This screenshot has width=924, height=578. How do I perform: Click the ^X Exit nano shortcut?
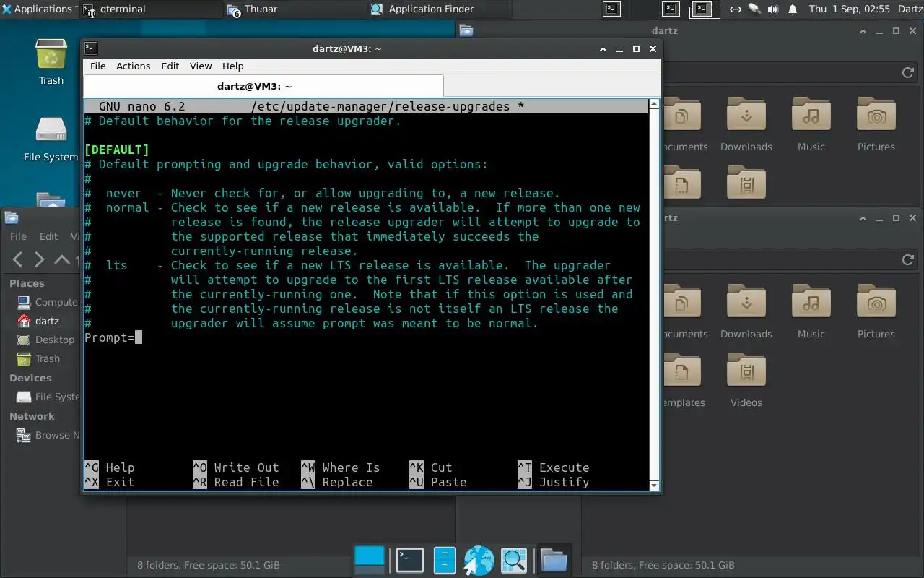tap(110, 482)
